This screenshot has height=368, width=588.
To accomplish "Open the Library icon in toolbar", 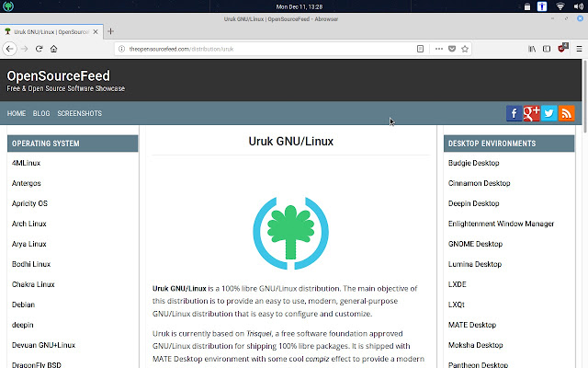I will [532, 49].
